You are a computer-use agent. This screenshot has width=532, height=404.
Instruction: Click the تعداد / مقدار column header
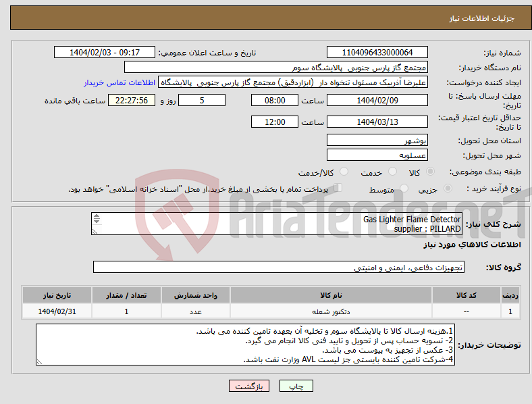(x=126, y=295)
